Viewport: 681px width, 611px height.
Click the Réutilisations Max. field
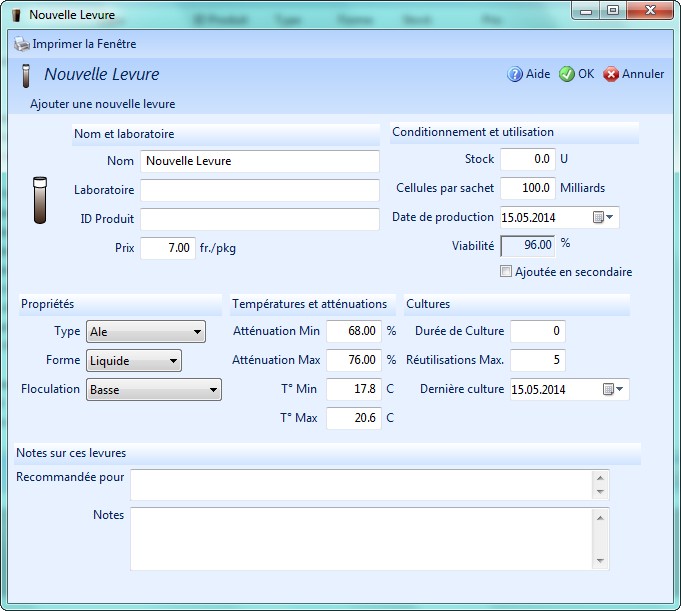pyautogui.click(x=537, y=360)
